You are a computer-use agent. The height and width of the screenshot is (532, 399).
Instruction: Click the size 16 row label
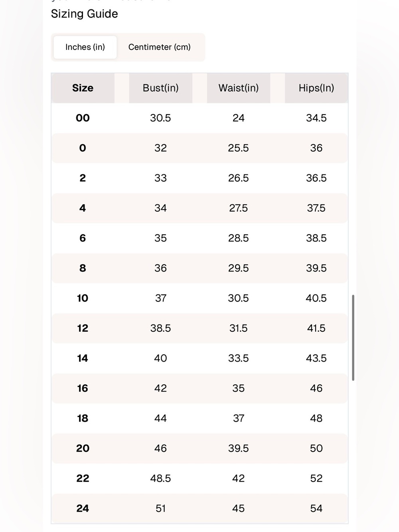pyautogui.click(x=83, y=388)
